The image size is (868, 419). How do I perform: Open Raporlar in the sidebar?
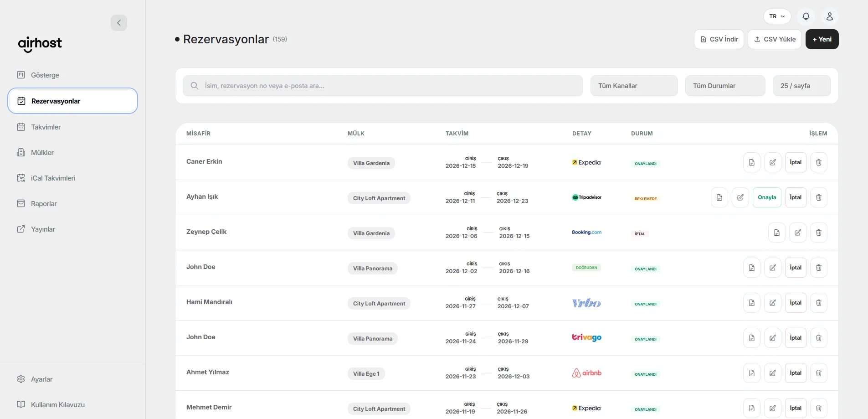[x=73, y=204]
